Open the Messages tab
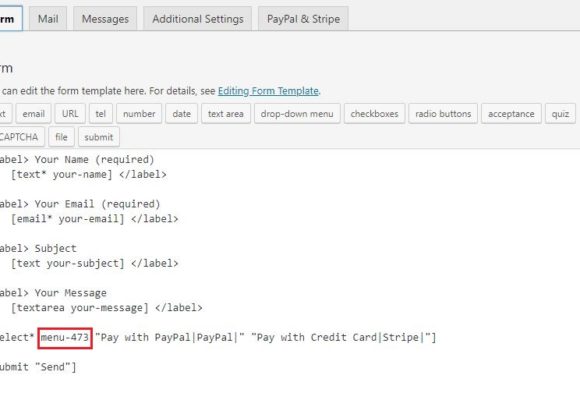Viewport: 580px width, 400px height. click(x=105, y=19)
